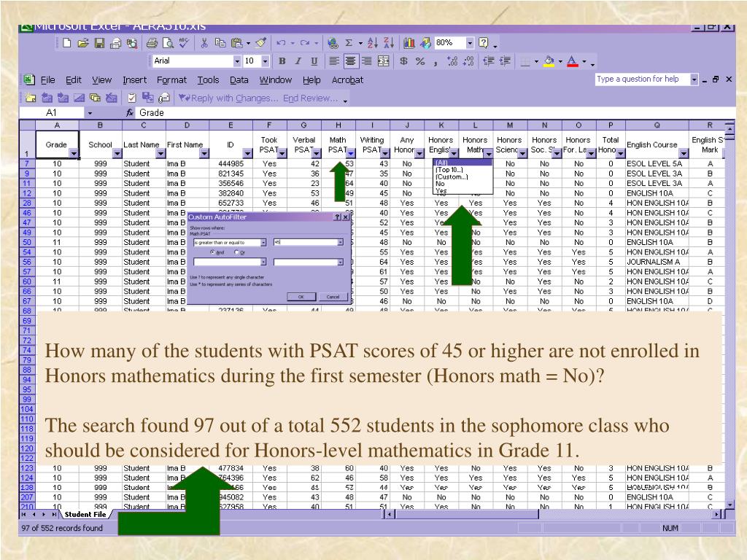The image size is (747, 560).
Task: Sort descending with the Z-A icon
Action: [x=389, y=43]
